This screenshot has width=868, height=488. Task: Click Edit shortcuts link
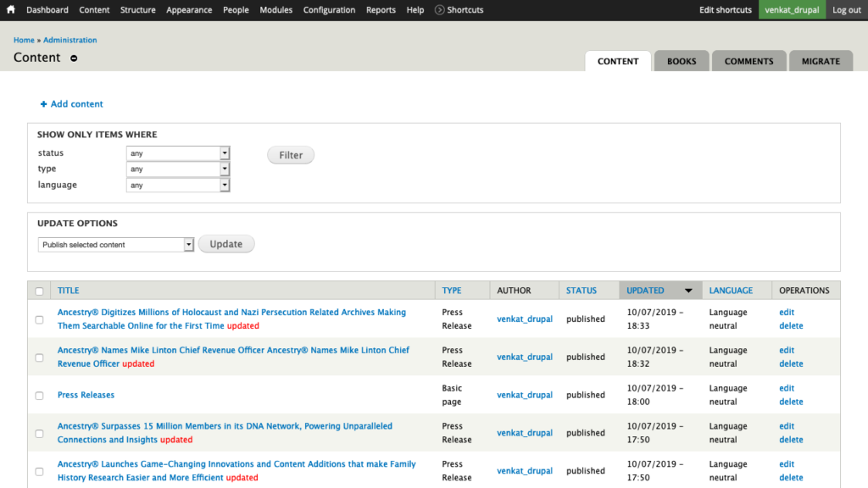[726, 10]
